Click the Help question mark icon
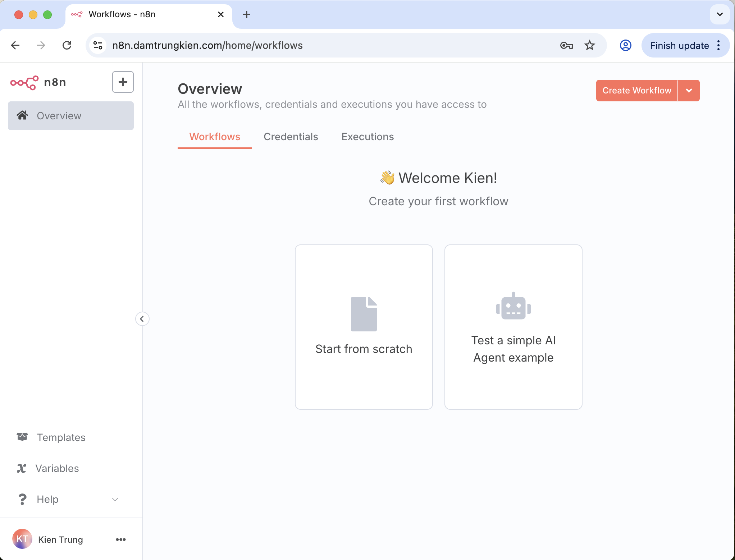The width and height of the screenshot is (735, 560). click(x=22, y=499)
